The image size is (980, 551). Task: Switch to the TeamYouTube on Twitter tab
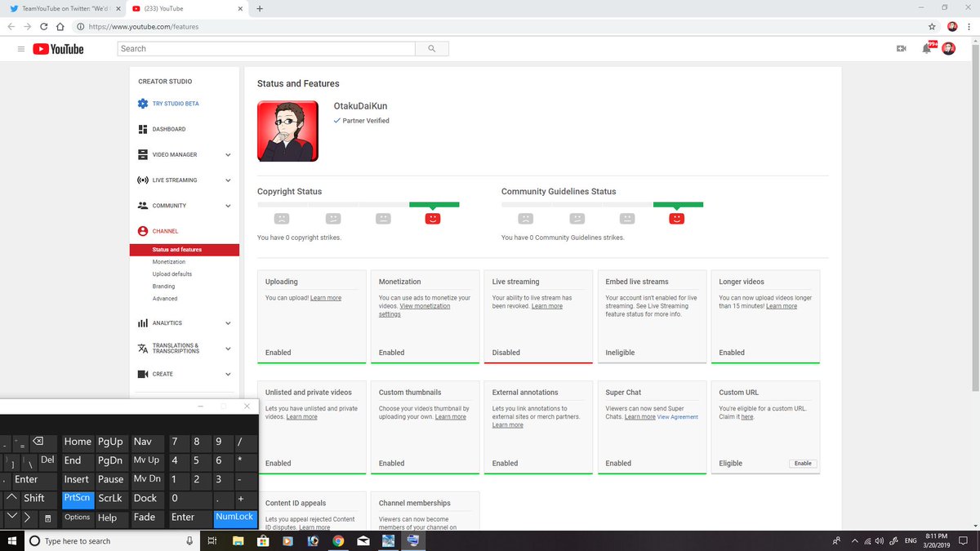pos(63,8)
